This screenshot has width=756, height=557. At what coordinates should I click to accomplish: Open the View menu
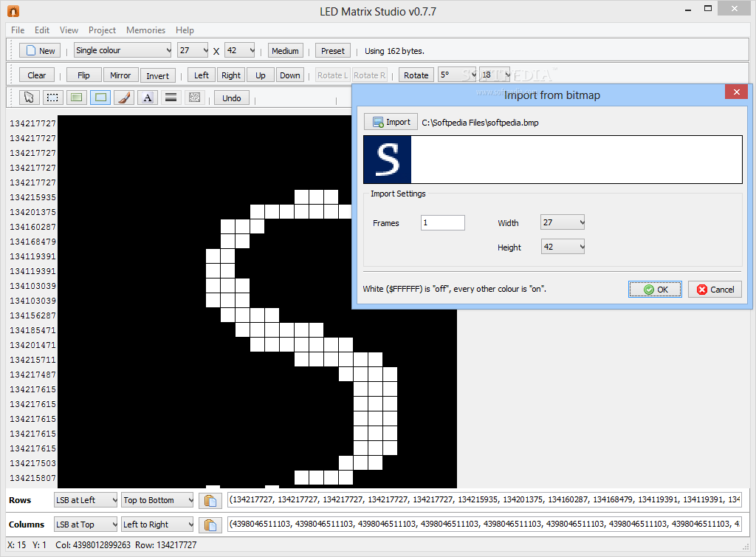(x=69, y=30)
